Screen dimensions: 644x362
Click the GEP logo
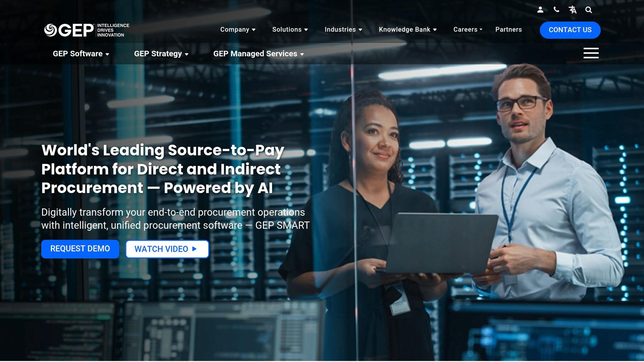[87, 30]
